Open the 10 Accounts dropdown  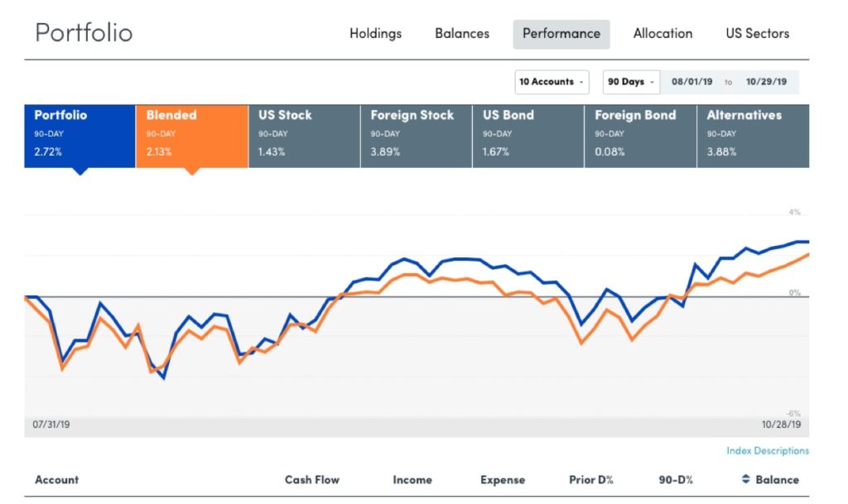coord(552,82)
